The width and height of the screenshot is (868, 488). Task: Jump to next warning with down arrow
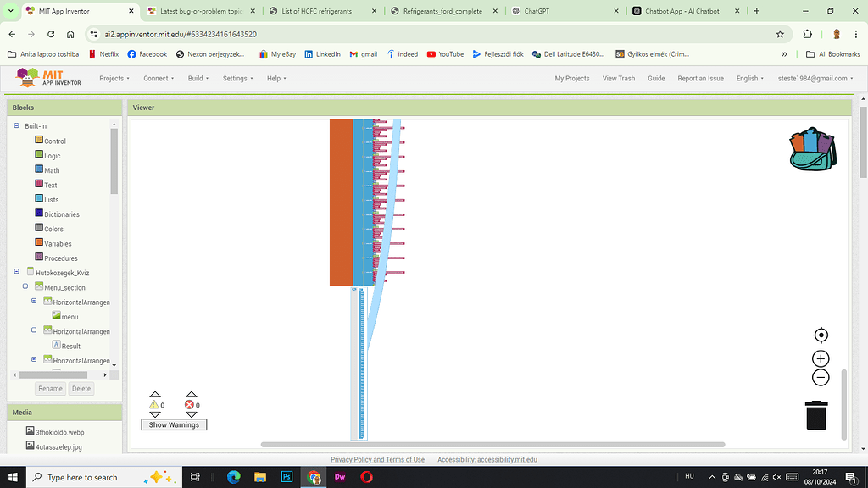click(x=155, y=414)
